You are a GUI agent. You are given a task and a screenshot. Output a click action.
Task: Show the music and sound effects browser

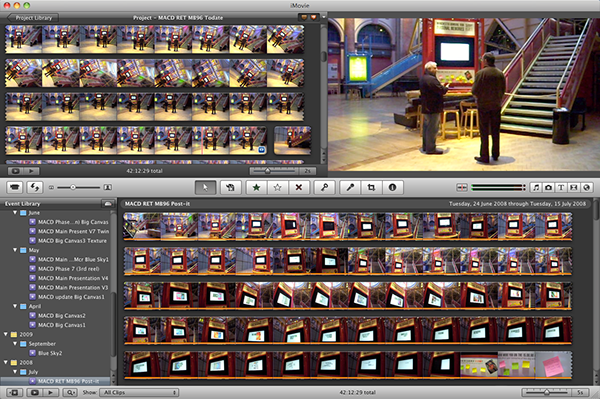(x=536, y=187)
